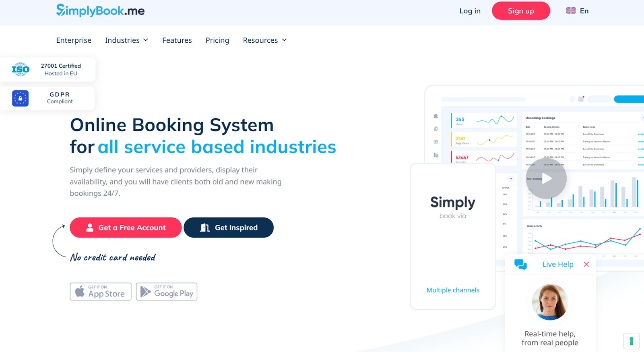Click the ISO certification logo
The image size is (644, 352).
(21, 69)
